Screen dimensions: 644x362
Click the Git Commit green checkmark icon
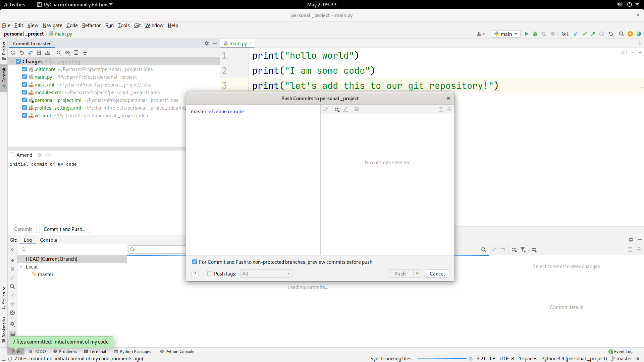(x=584, y=34)
